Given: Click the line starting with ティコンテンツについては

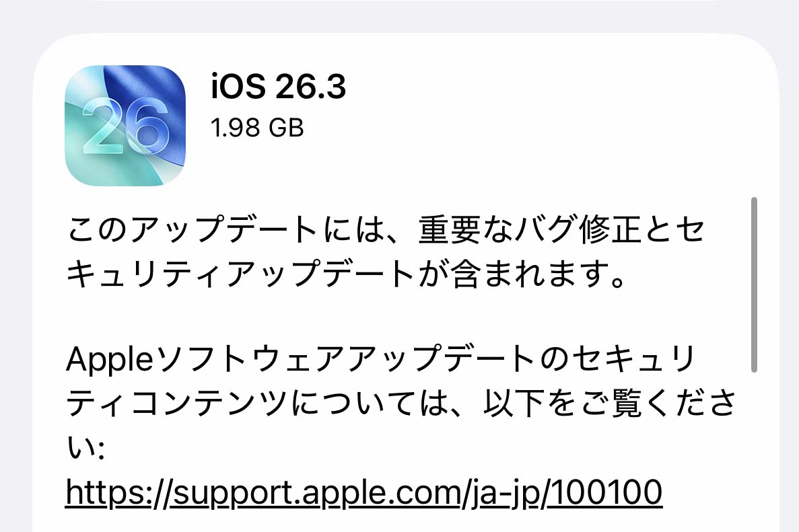Looking at the screenshot, I should coord(402,403).
